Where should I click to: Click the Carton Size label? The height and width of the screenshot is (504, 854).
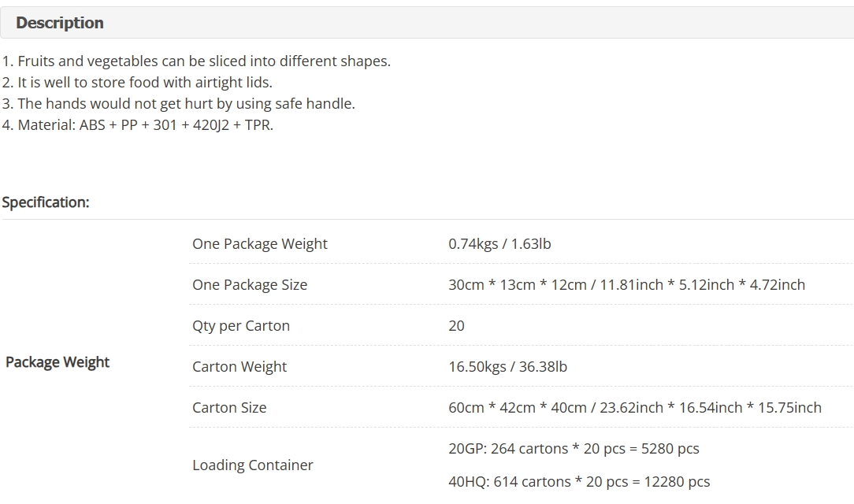[229, 408]
